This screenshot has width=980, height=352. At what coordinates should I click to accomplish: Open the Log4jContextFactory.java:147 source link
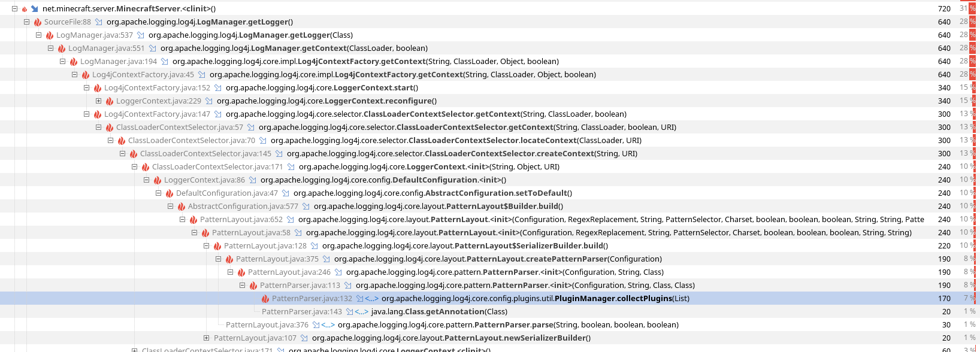(x=157, y=114)
